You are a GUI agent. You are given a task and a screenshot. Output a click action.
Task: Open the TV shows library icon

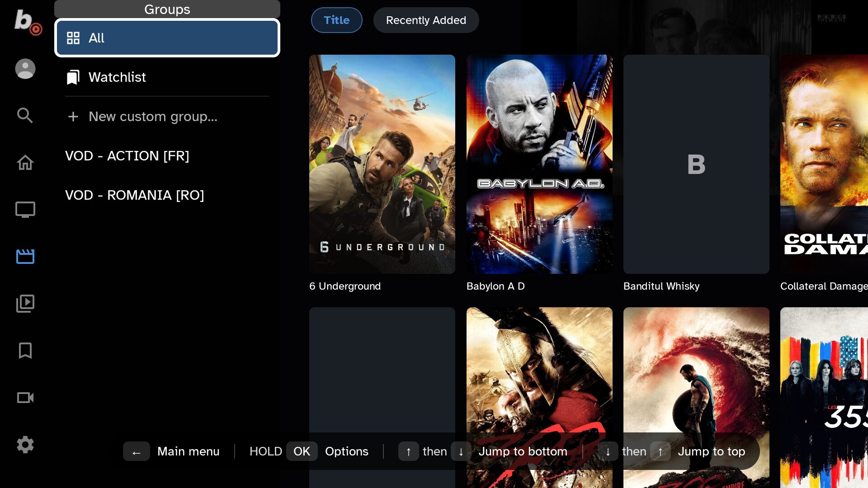pos(25,304)
